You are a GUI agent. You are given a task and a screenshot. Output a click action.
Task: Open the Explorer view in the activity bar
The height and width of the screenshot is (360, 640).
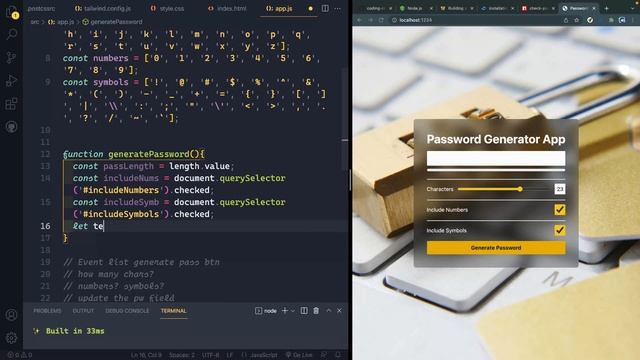pos(11,11)
